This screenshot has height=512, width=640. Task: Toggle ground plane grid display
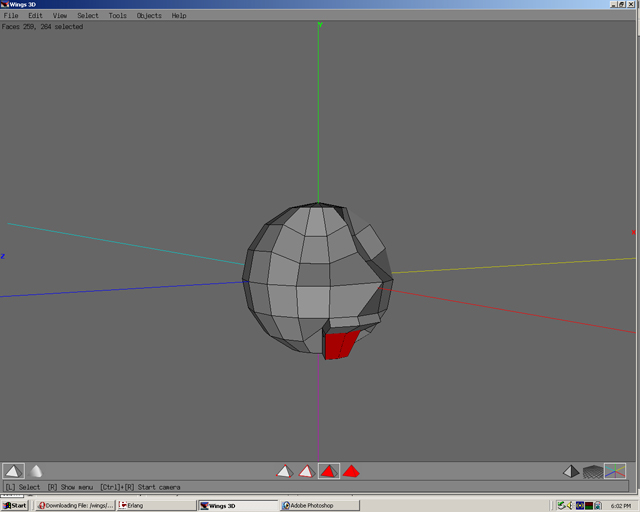pyautogui.click(x=593, y=471)
